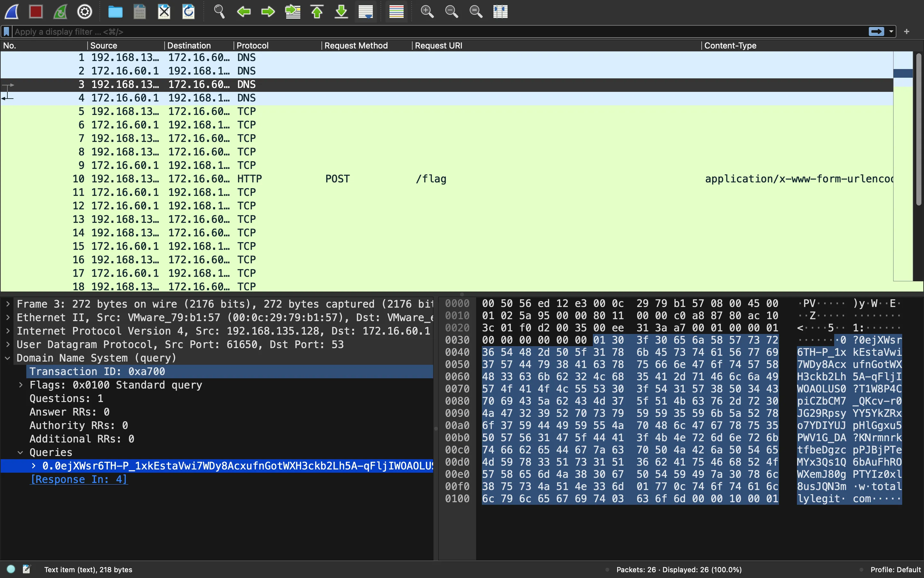This screenshot has width=924, height=578.
Task: Open the display filter history dropdown
Action: (891, 31)
